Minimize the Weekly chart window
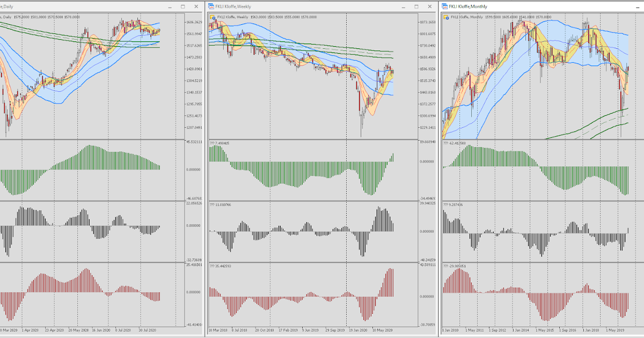This screenshot has width=644, height=338. [x=404, y=6]
